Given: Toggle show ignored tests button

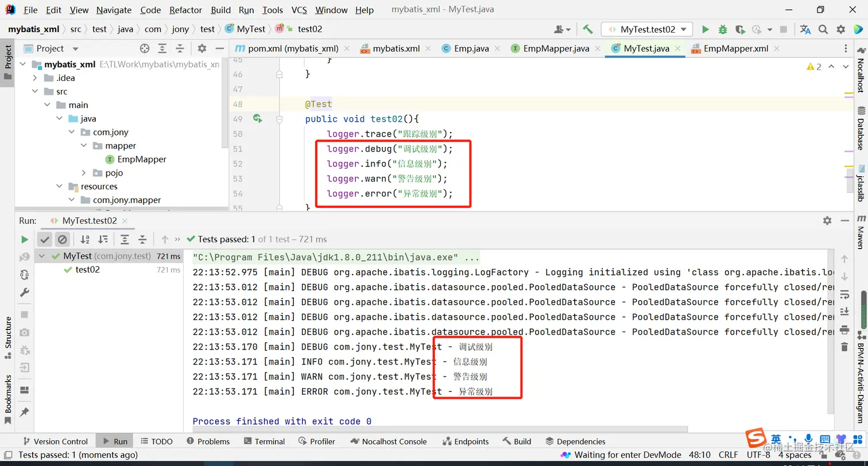Looking at the screenshot, I should point(62,239).
